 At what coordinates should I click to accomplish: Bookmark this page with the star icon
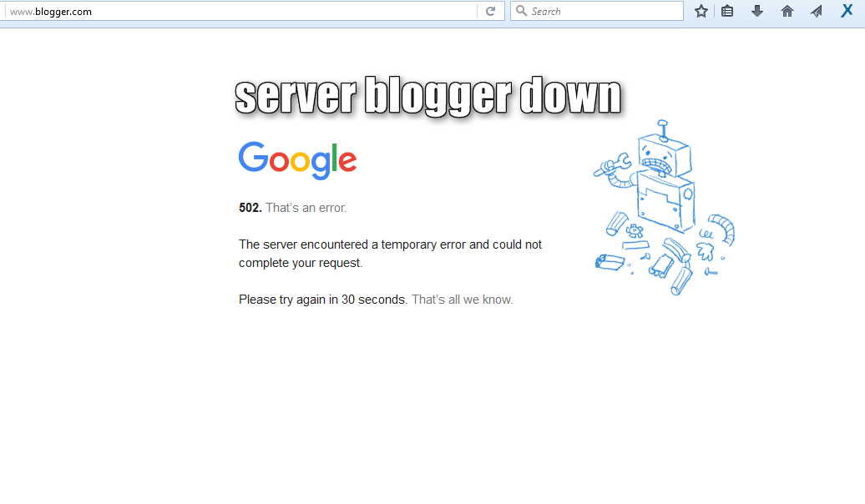tap(701, 11)
